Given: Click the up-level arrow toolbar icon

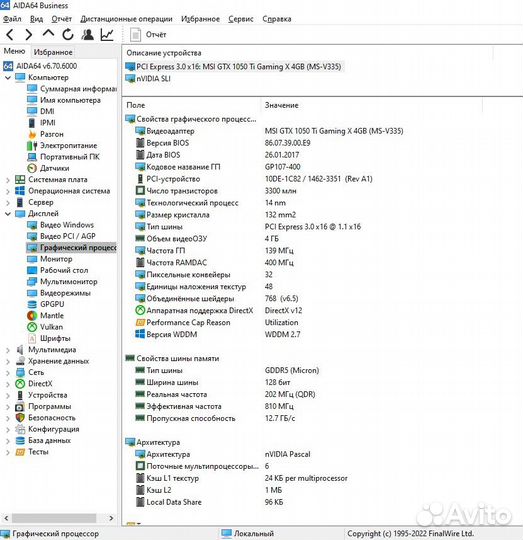Looking at the screenshot, I should [x=48, y=33].
